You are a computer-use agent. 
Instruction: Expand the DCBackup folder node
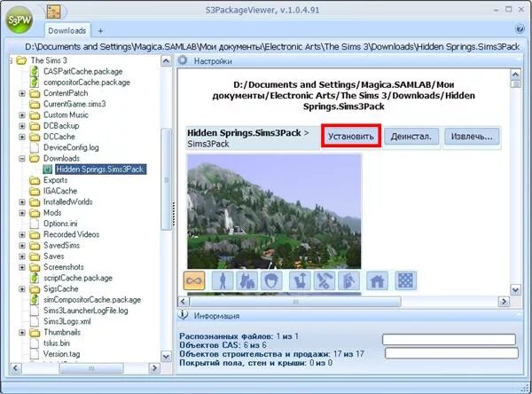pos(22,126)
